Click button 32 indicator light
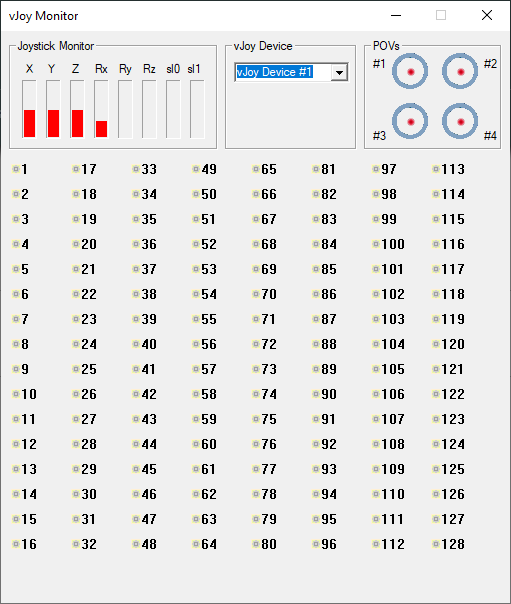 (76, 544)
